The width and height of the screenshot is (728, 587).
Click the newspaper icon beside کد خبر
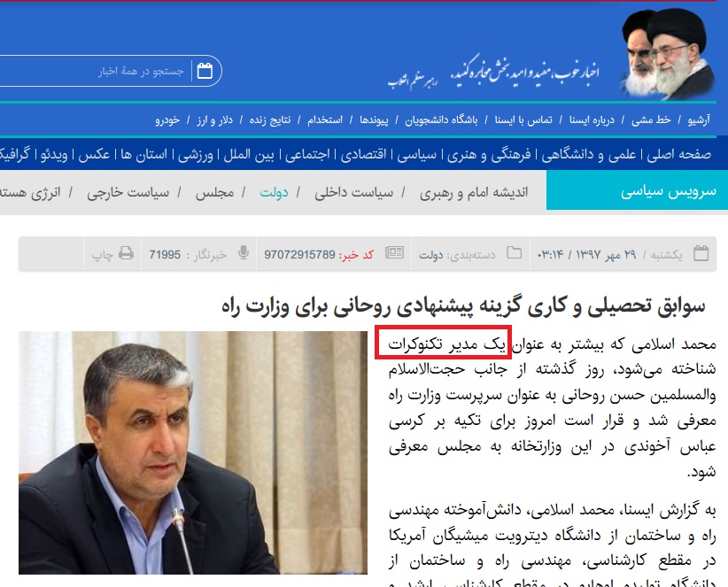point(394,253)
